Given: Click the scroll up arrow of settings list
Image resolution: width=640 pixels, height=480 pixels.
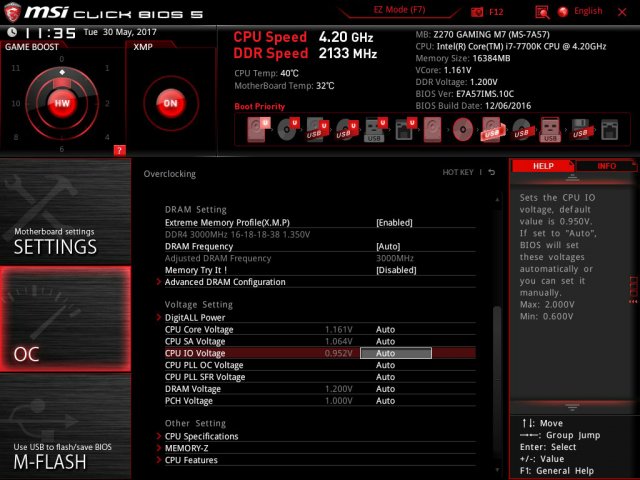Looking at the screenshot, I should 497,200.
